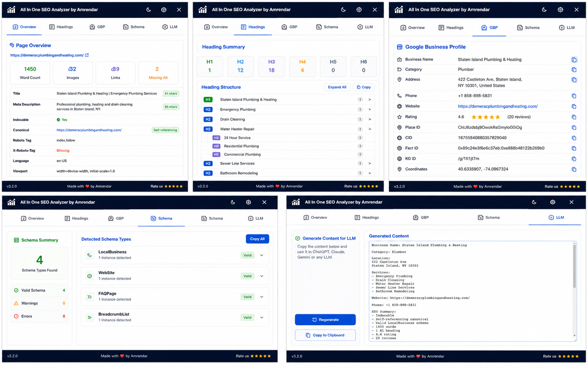Click the LocalBusiness phone schema icon
The height and width of the screenshot is (368, 588).
pos(89,255)
